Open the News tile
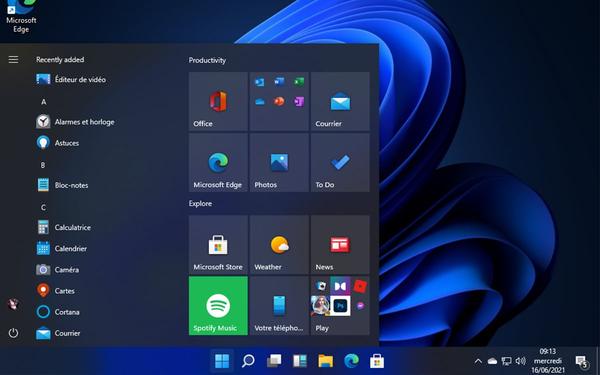Image resolution: width=600 pixels, height=375 pixels. (x=340, y=245)
